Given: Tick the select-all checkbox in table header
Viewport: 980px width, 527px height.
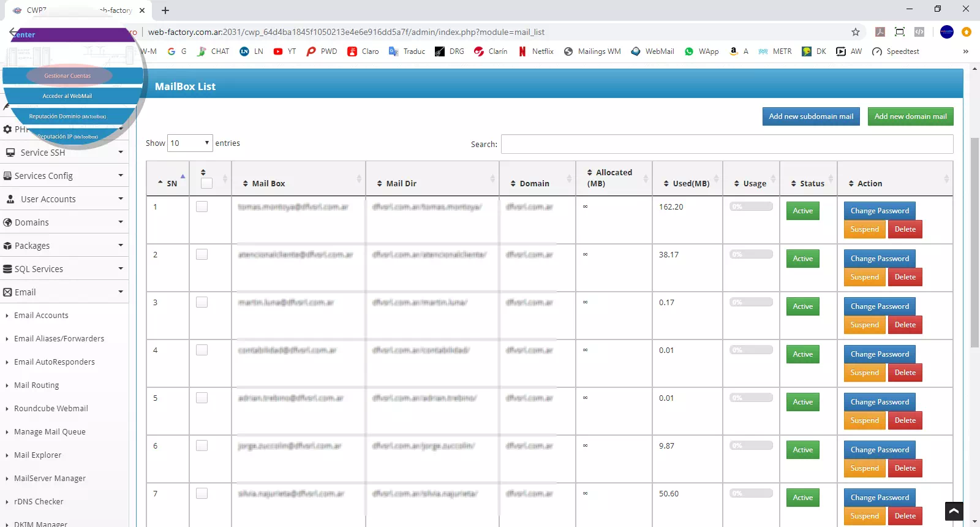Looking at the screenshot, I should [x=206, y=183].
